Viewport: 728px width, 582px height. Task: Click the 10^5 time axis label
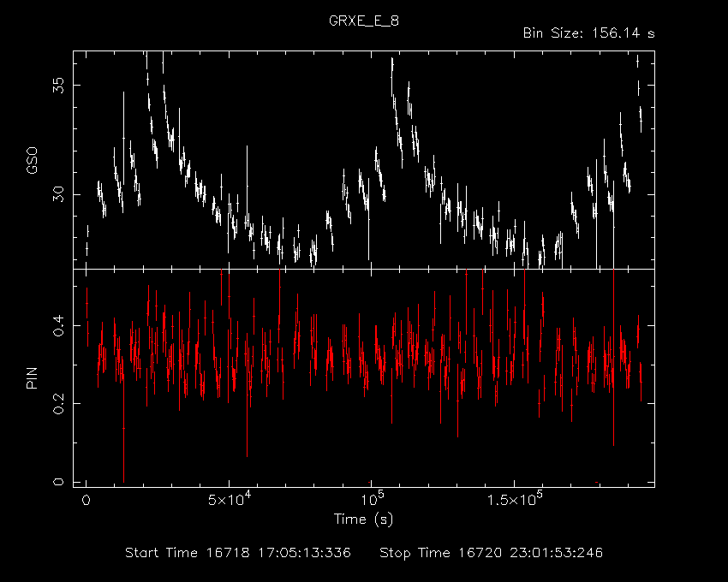(x=372, y=499)
